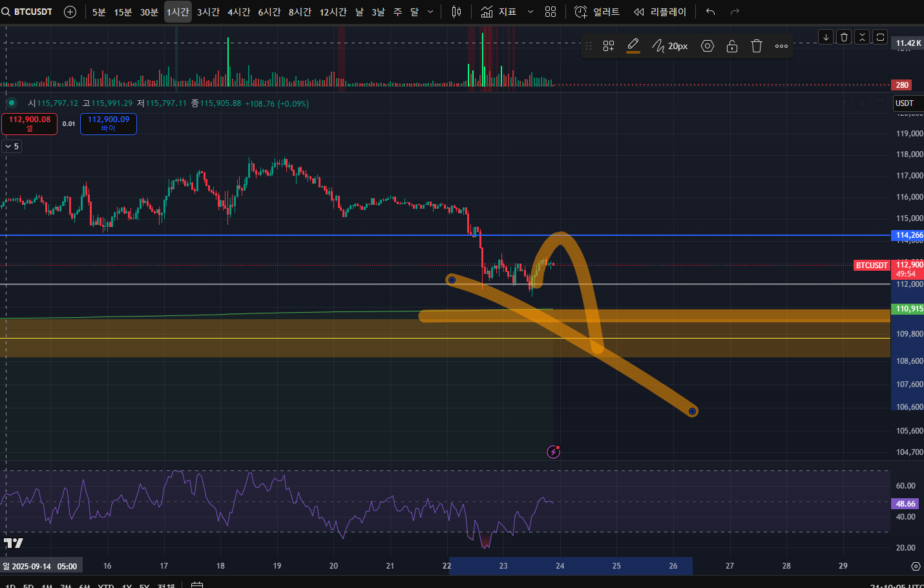
Task: Click the add symbol plus icon
Action: click(70, 12)
